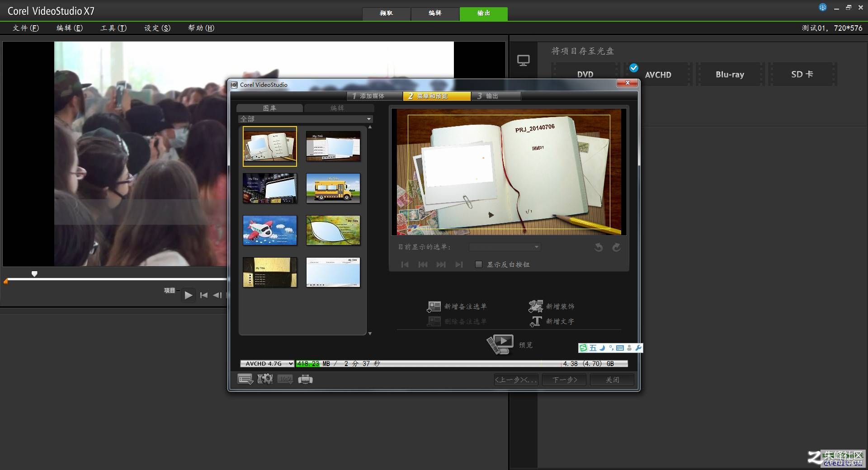
Task: Click the monitor icon in output panel
Action: [x=523, y=61]
